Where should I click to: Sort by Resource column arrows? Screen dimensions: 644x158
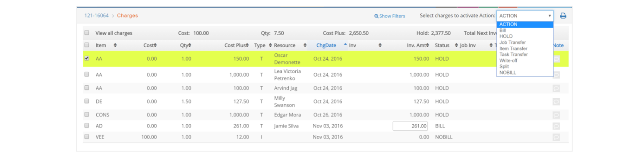[305, 45]
